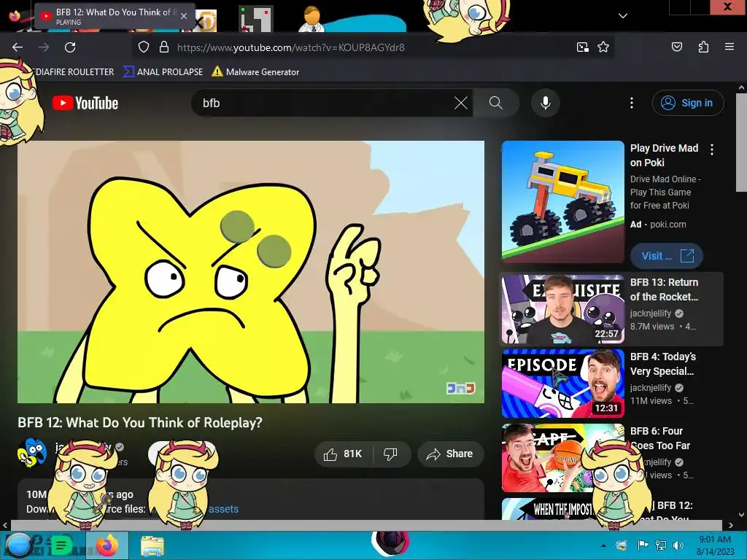The width and height of the screenshot is (747, 560).
Task: Open BFB 4 Today's Very Special thumbnail
Action: (x=563, y=384)
